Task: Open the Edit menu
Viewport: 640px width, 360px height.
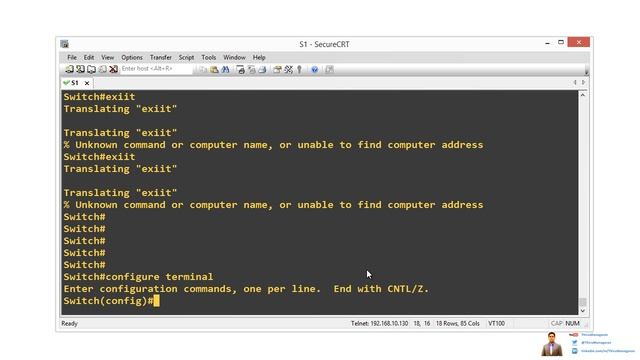Action: pyautogui.click(x=89, y=58)
